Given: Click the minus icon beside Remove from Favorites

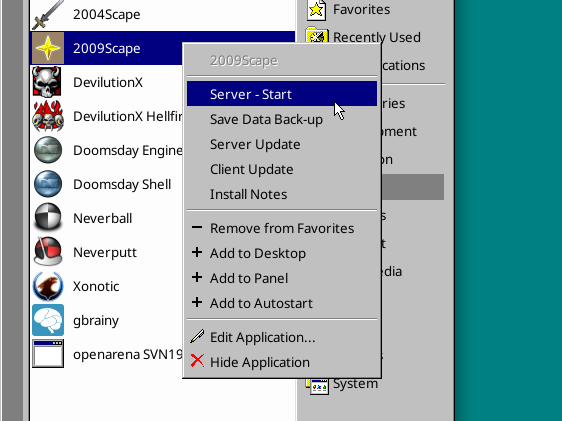Looking at the screenshot, I should [197, 227].
